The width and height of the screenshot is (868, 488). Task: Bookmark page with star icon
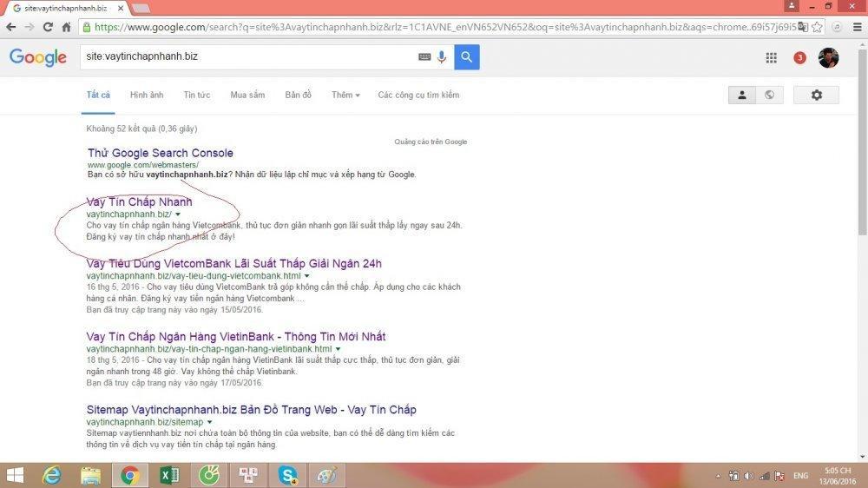click(x=817, y=27)
